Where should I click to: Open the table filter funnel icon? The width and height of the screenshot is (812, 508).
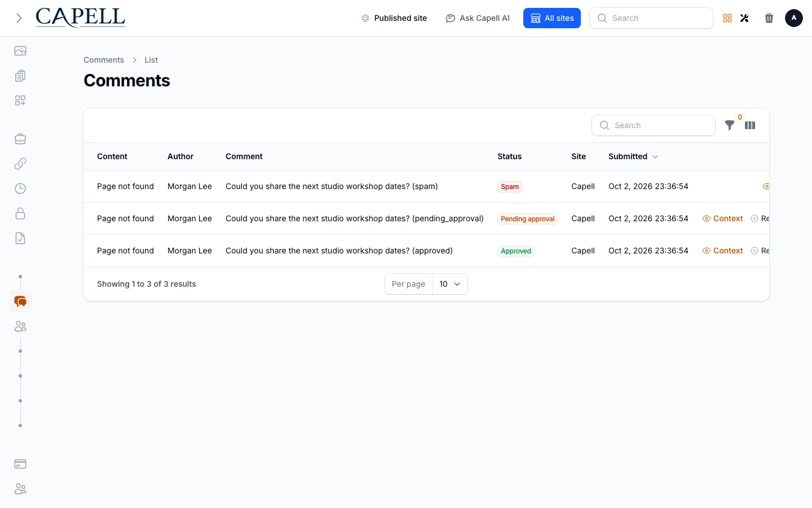click(730, 125)
